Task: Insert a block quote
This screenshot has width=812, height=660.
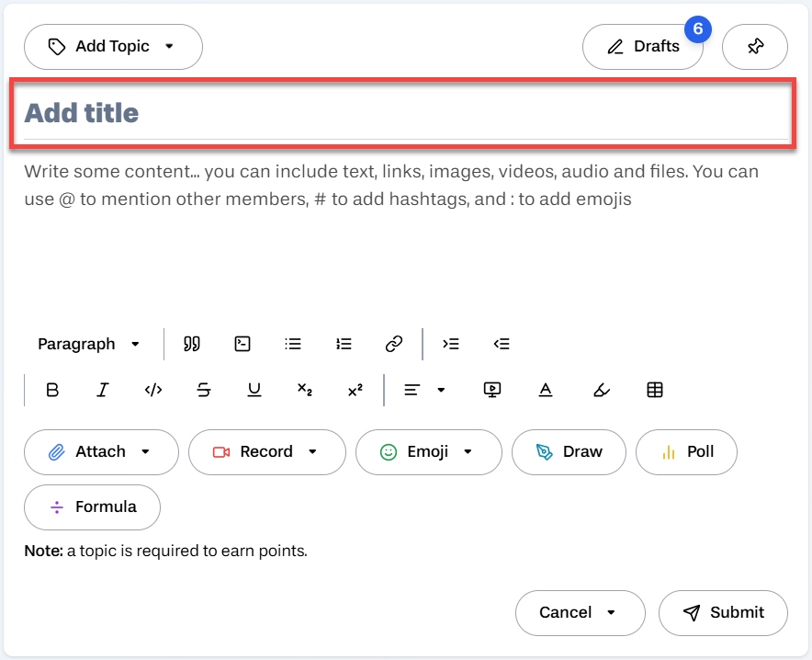Action: (x=192, y=344)
